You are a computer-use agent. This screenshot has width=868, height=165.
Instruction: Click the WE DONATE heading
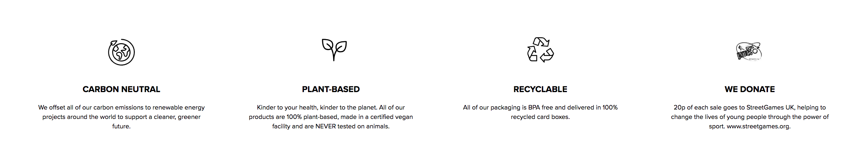tap(750, 89)
